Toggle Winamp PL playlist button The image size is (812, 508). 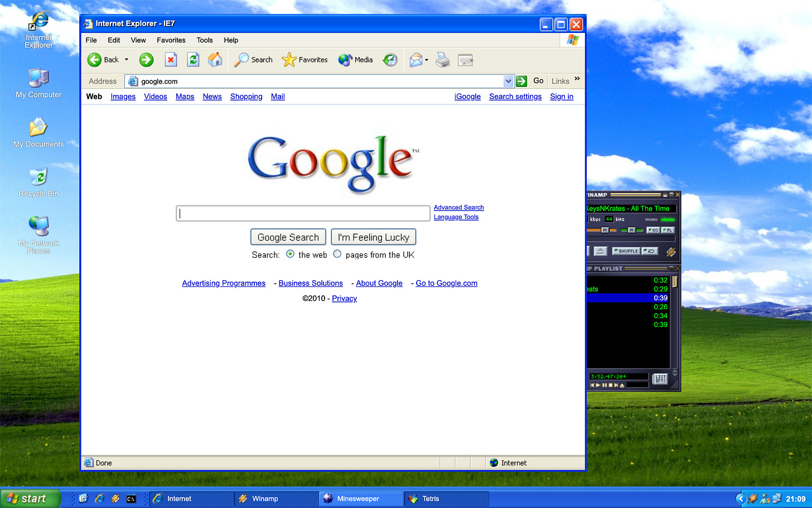click(668, 230)
